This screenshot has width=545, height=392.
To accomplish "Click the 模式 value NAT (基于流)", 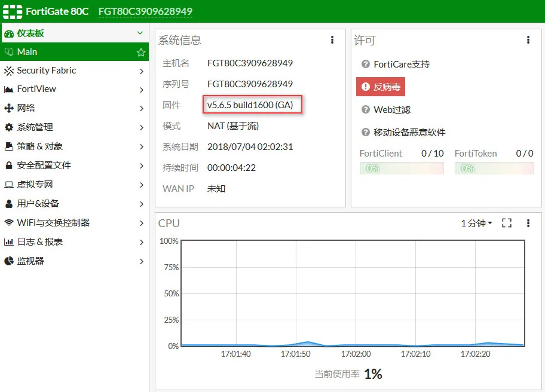I will tap(233, 126).
